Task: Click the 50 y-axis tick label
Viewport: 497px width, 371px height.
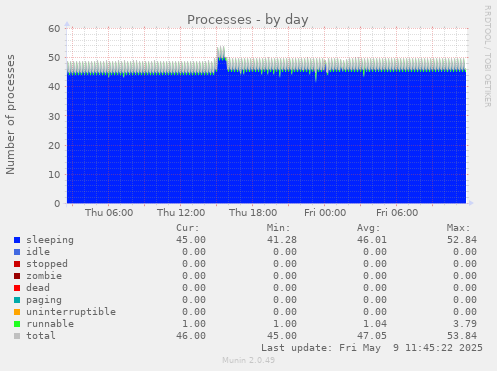Action: 54,58
